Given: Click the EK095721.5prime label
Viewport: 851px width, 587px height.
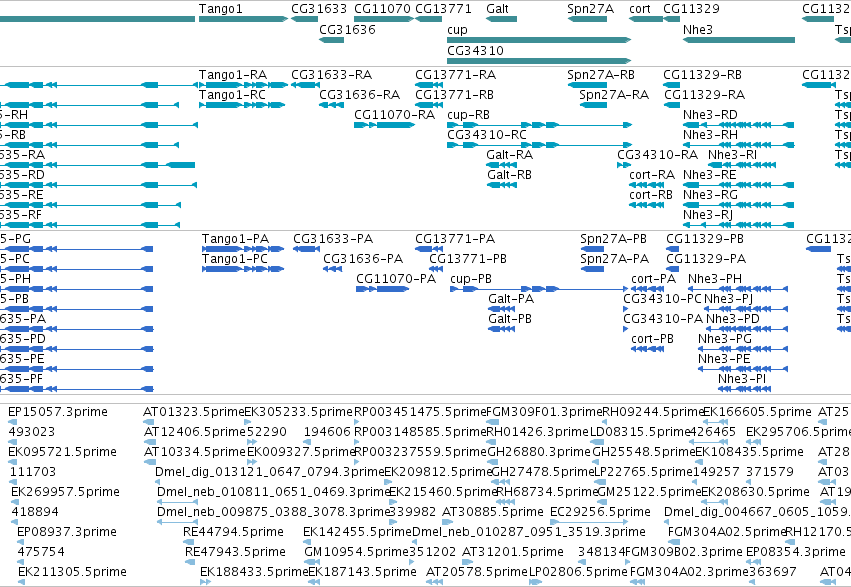Looking at the screenshot, I should [62, 452].
